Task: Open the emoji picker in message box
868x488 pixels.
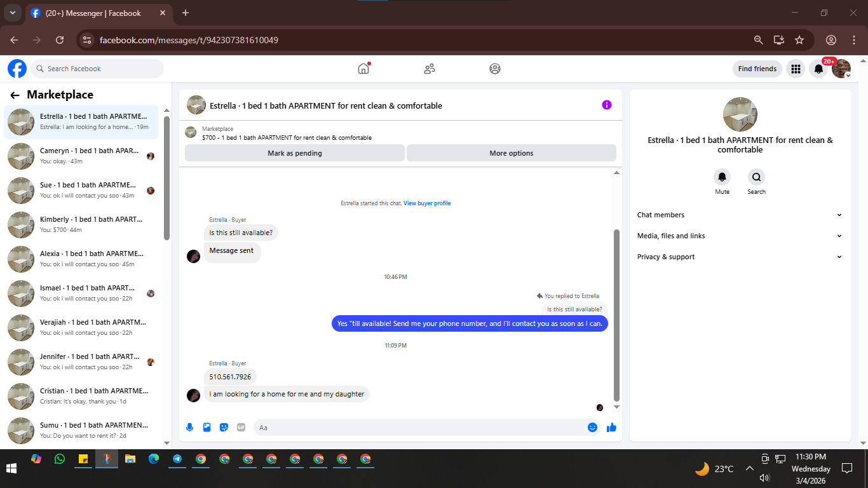Action: pyautogui.click(x=592, y=428)
